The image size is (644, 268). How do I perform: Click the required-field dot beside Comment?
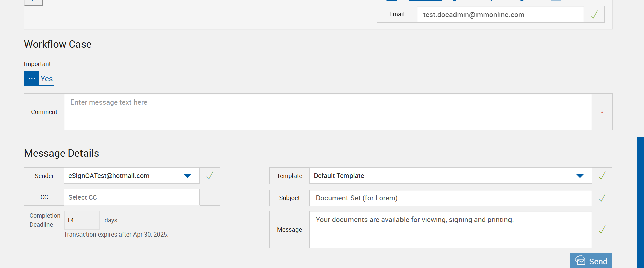[602, 112]
